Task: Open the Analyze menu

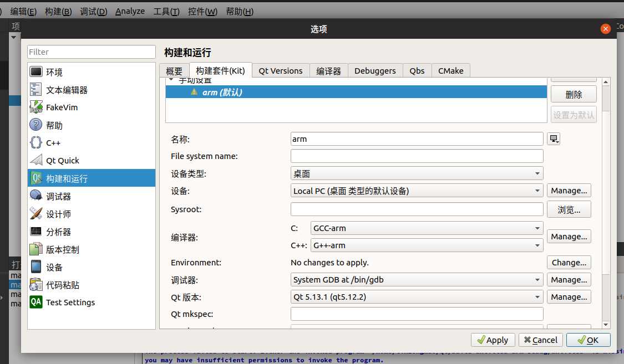Action: click(x=130, y=11)
